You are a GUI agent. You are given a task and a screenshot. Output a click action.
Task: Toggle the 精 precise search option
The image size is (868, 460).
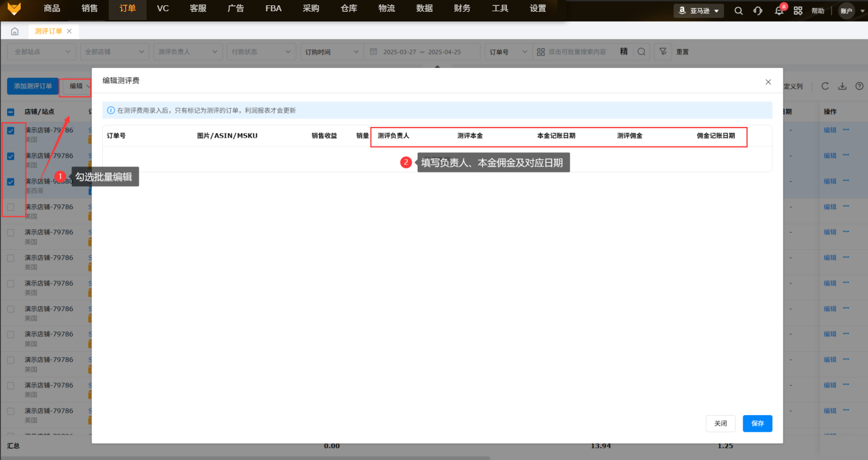623,52
